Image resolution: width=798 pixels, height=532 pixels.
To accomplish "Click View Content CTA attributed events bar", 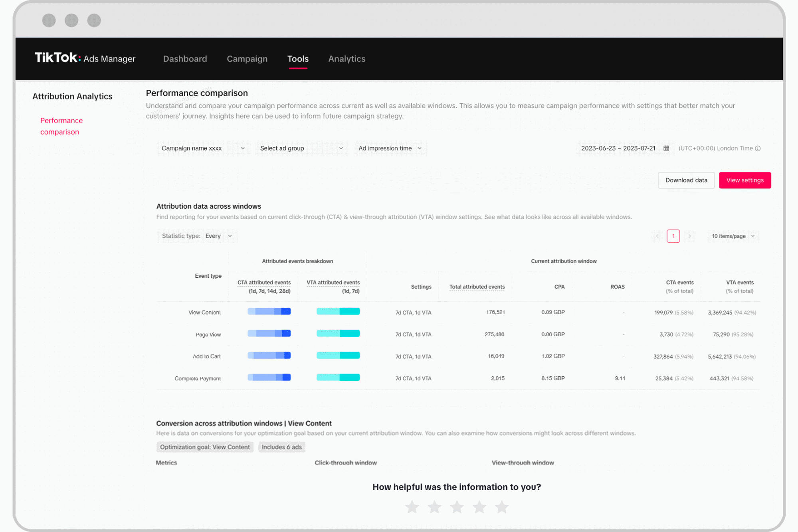I will pyautogui.click(x=269, y=311).
